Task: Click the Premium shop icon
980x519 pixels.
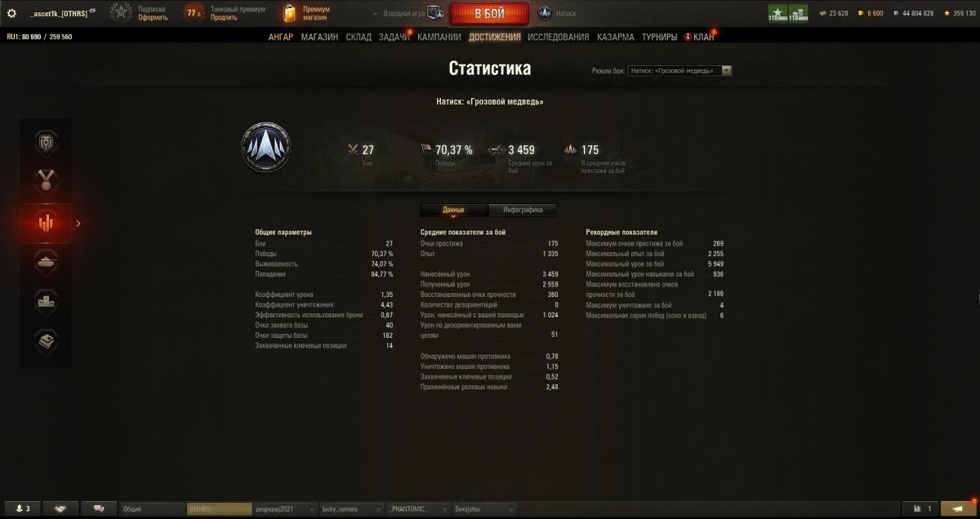Action: (290, 13)
